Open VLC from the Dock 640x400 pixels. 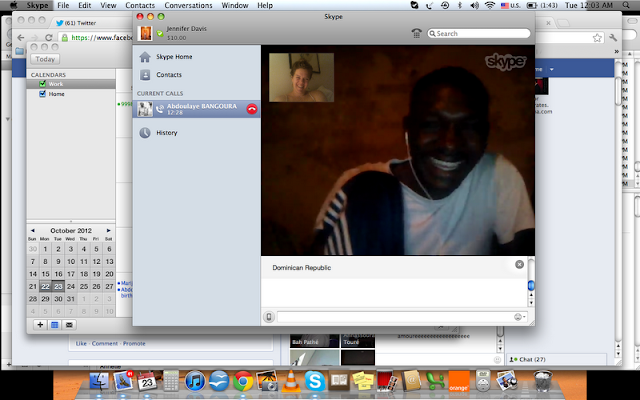coord(291,381)
